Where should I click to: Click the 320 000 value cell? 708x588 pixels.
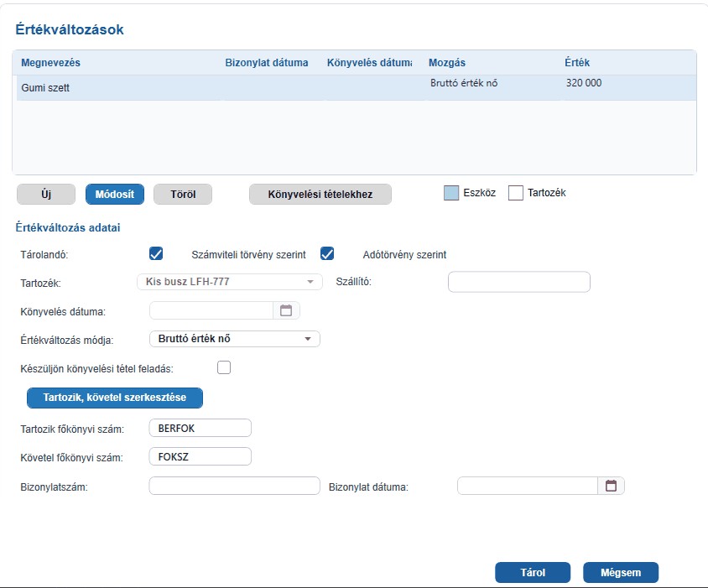(x=584, y=83)
